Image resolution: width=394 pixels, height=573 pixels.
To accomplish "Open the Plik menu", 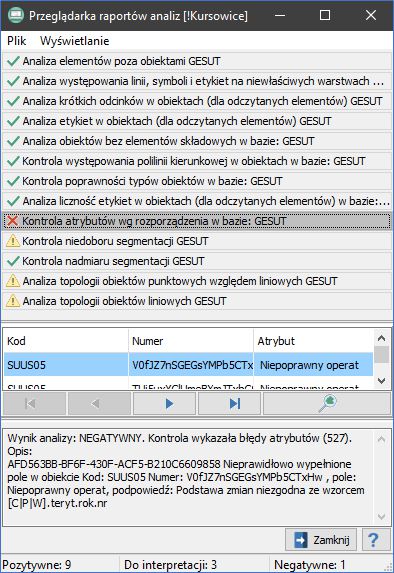I will pyautogui.click(x=16, y=41).
